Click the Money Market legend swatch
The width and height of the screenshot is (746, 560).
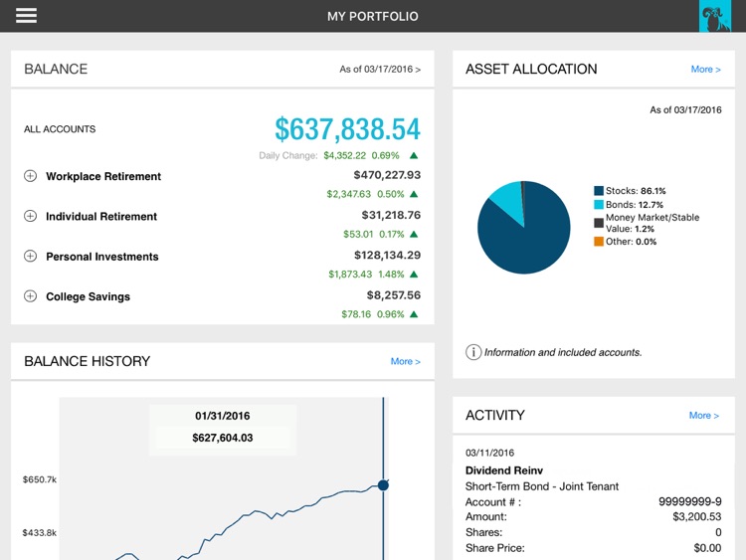pyautogui.click(x=599, y=223)
